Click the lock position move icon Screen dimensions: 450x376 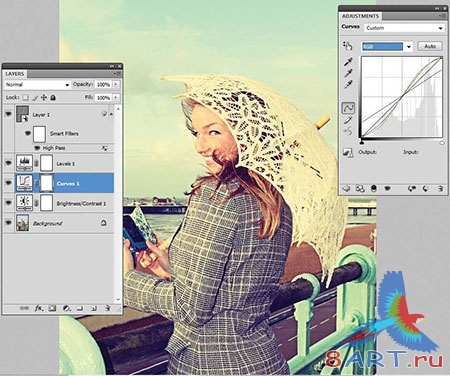[44, 98]
